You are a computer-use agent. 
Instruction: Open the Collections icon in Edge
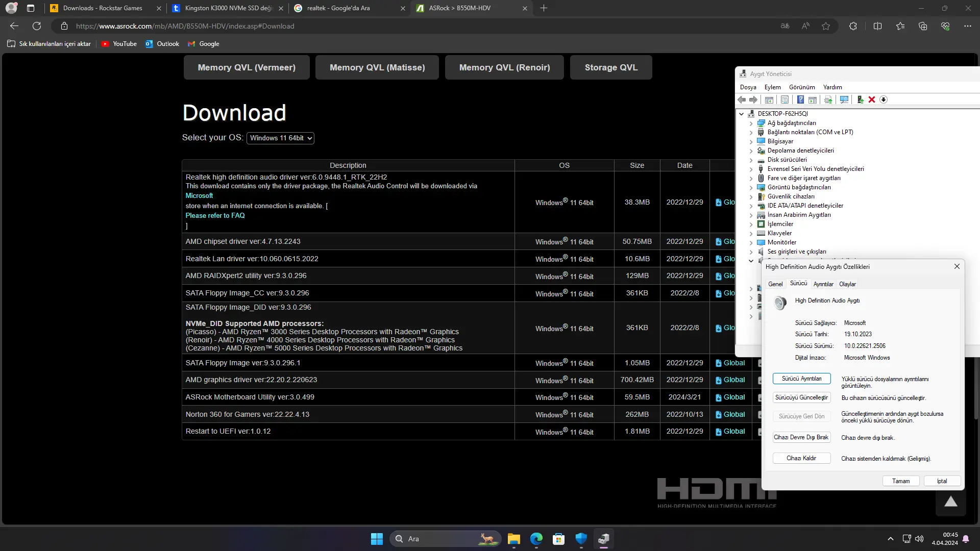923,26
